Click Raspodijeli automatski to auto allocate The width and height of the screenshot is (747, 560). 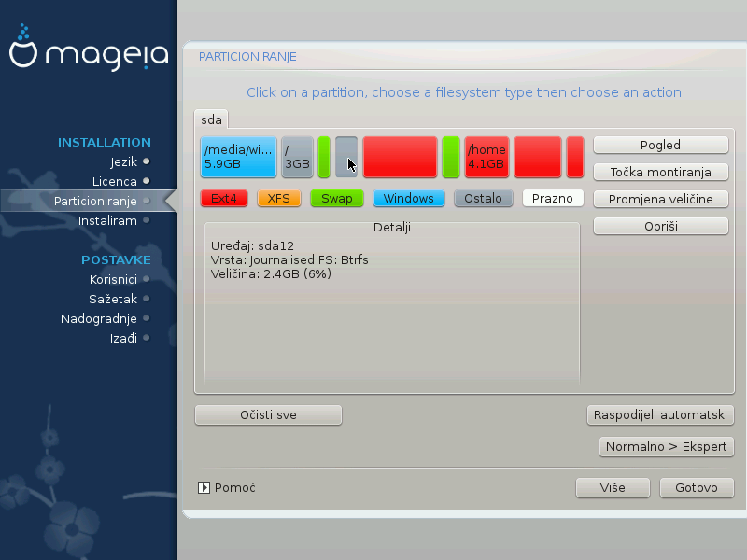tap(661, 415)
